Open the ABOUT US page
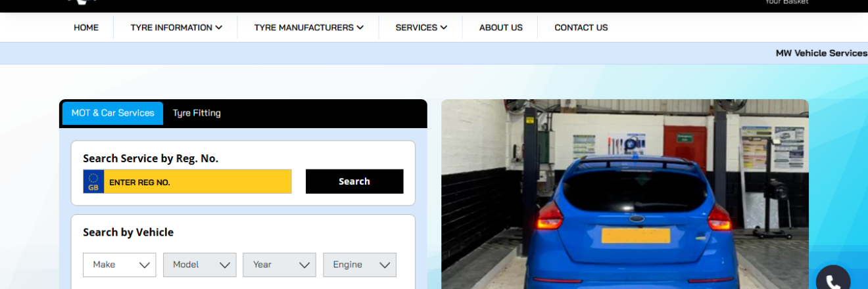 (x=501, y=28)
